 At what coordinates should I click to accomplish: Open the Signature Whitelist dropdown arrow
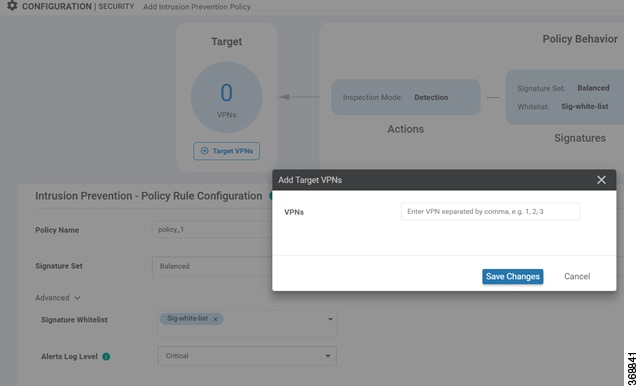click(330, 320)
